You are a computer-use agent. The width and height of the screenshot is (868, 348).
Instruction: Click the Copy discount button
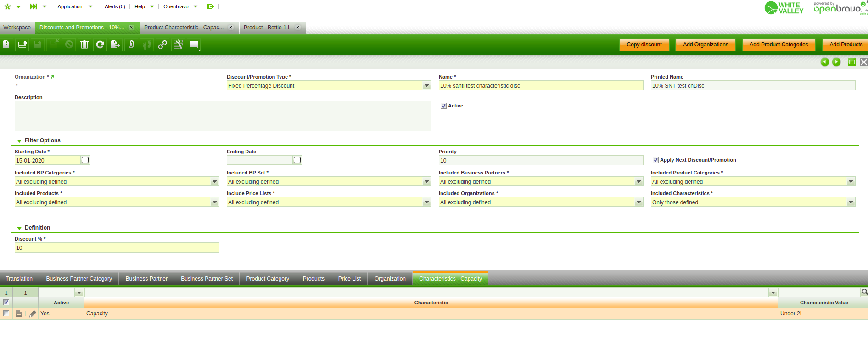(644, 45)
